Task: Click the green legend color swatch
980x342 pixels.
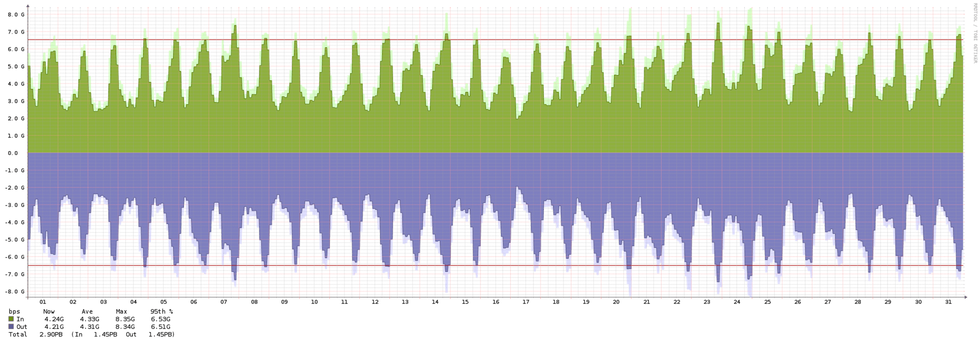Action: tap(11, 318)
